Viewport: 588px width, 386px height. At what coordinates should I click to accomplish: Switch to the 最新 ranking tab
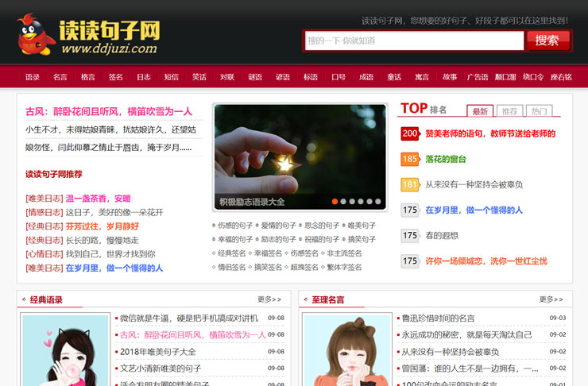click(479, 111)
